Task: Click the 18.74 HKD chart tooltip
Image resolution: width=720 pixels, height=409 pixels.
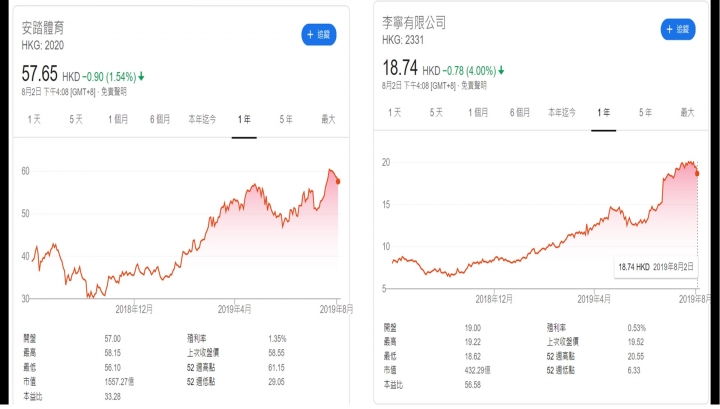Action: click(x=656, y=267)
